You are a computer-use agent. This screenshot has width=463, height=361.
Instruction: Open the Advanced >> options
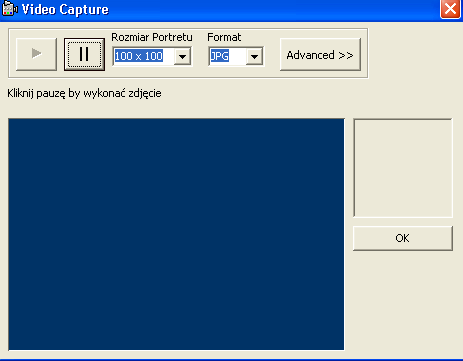point(320,55)
